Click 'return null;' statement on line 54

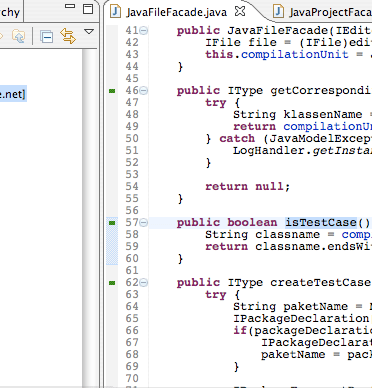pyautogui.click(x=247, y=186)
